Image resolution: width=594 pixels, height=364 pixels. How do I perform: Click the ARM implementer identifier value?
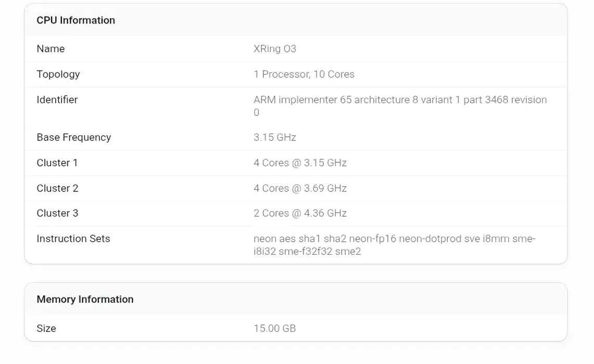400,106
